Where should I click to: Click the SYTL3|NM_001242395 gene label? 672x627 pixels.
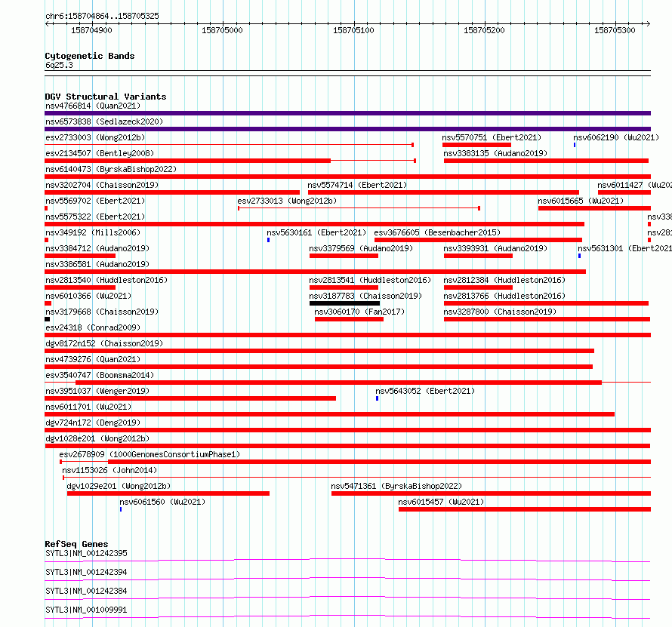86,553
